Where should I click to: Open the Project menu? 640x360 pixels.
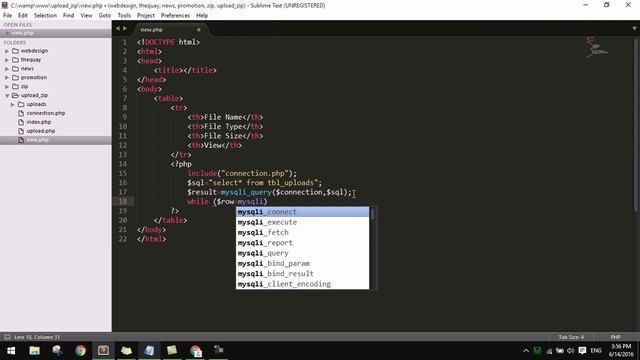146,16
